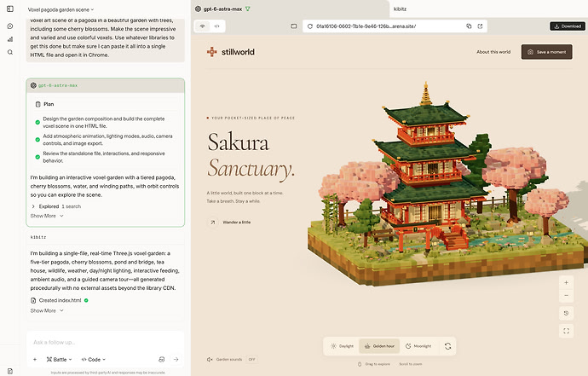
Task: Click the Wander a little link
Action: tap(237, 223)
